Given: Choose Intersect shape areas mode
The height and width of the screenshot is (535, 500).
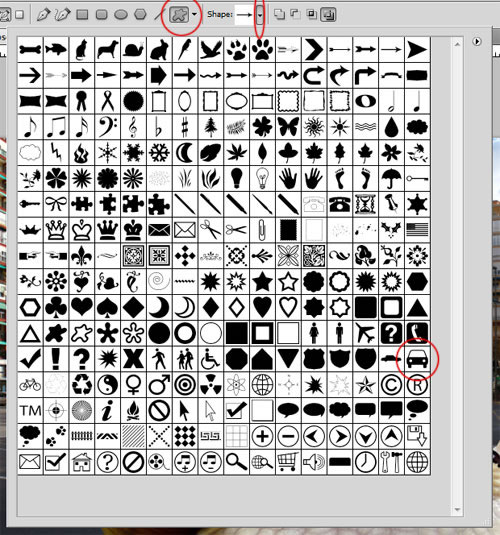Looking at the screenshot, I should coord(311,14).
